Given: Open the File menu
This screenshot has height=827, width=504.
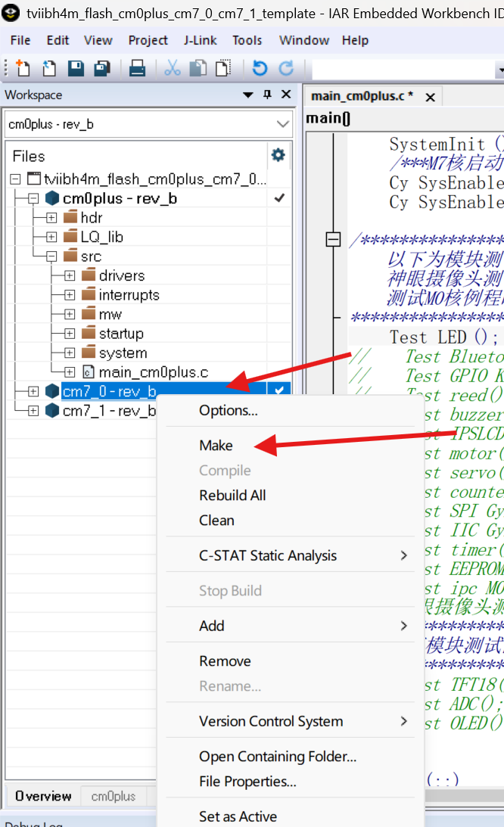Looking at the screenshot, I should click(20, 40).
